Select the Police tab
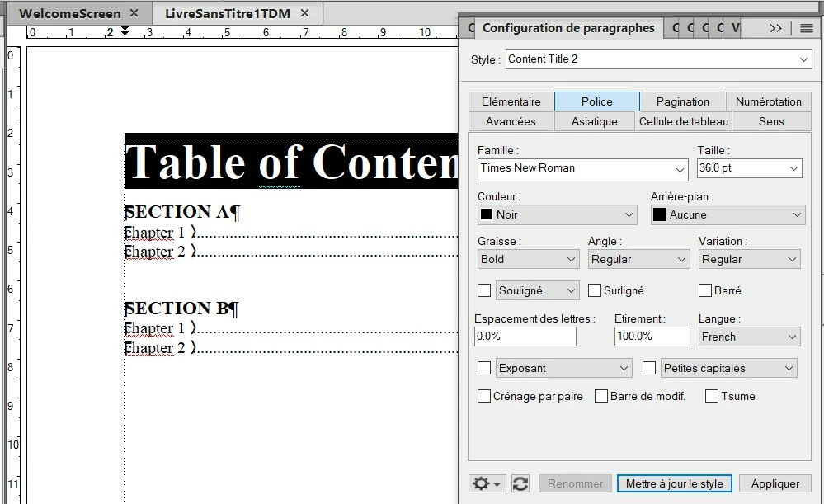 click(x=597, y=101)
